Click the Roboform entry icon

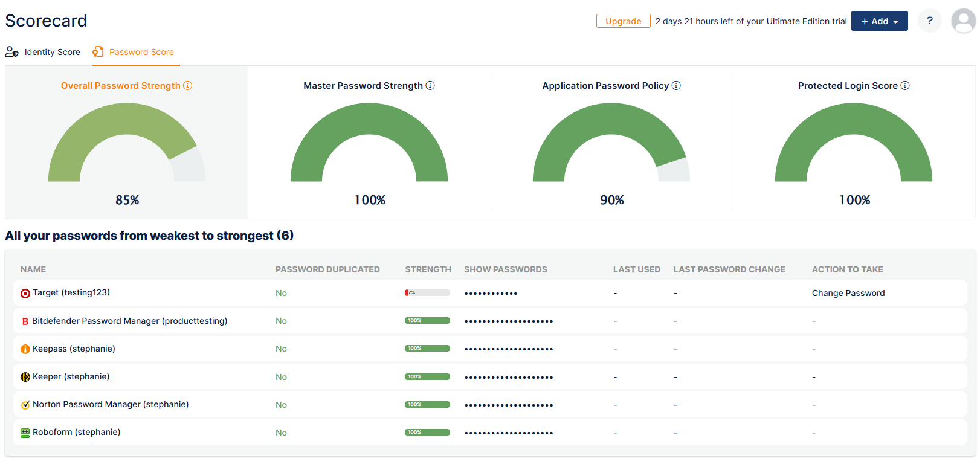click(x=25, y=433)
